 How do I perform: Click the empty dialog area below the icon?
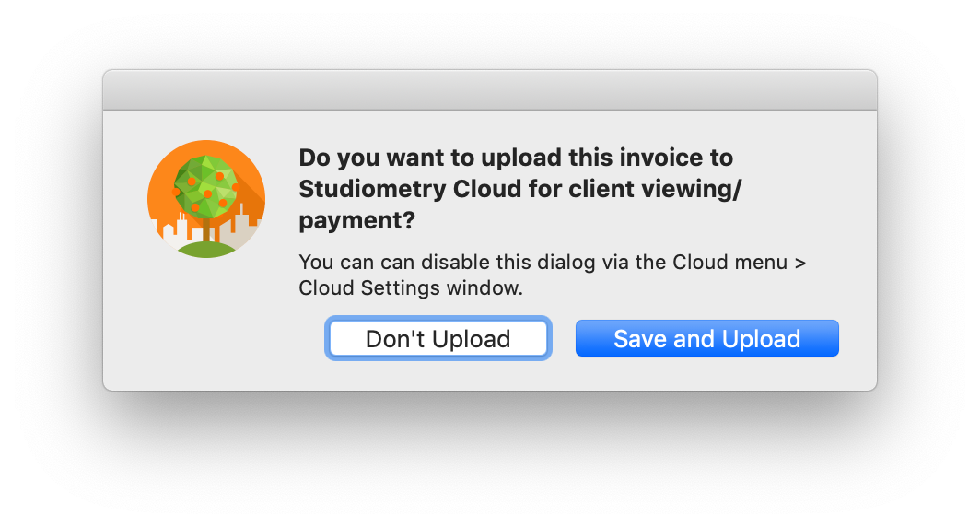[x=206, y=325]
